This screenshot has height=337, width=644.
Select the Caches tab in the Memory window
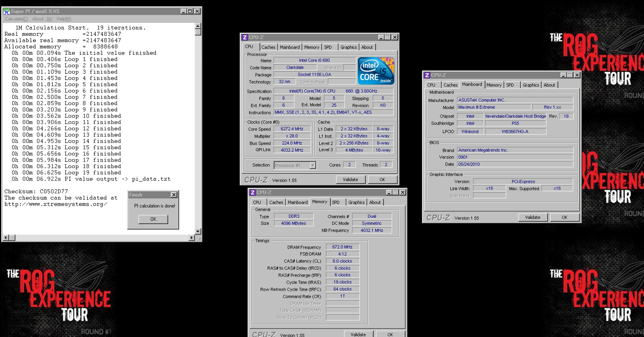[276, 203]
